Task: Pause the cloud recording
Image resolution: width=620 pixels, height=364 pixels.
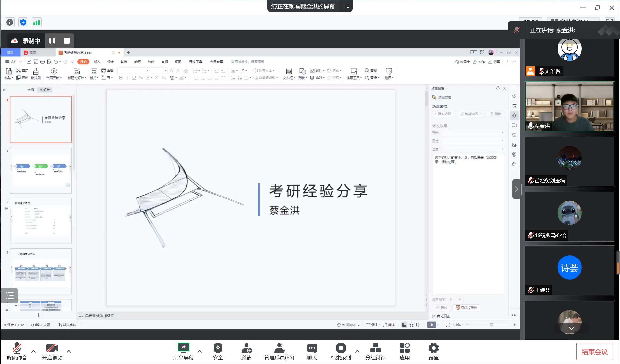Action: [52, 41]
